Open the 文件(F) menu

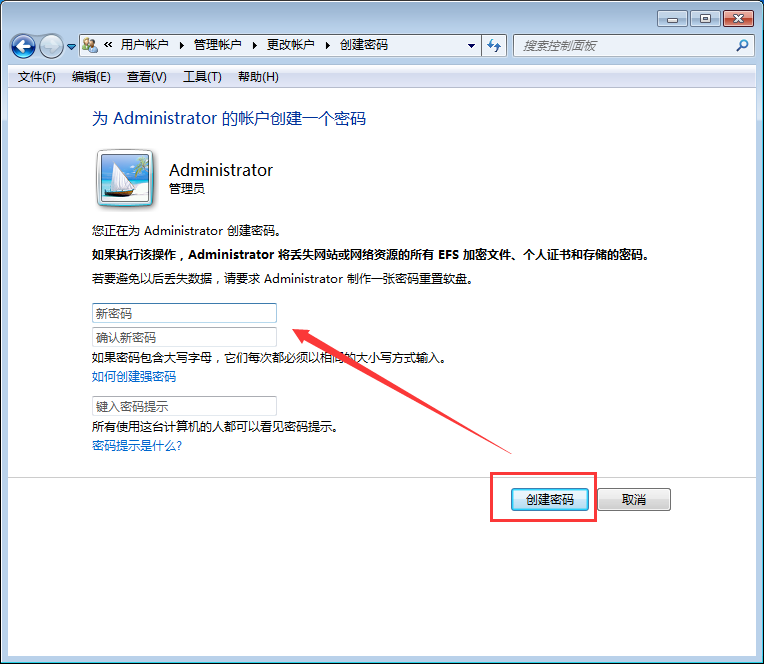tap(37, 77)
